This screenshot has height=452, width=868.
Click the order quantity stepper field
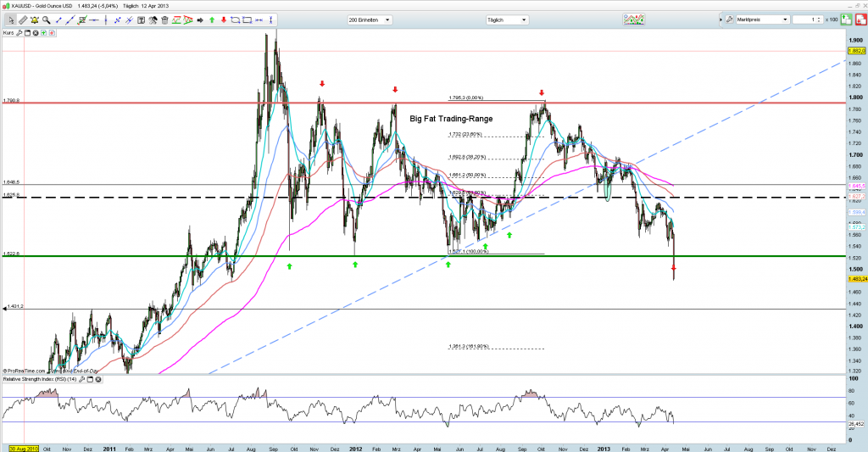[x=812, y=20]
